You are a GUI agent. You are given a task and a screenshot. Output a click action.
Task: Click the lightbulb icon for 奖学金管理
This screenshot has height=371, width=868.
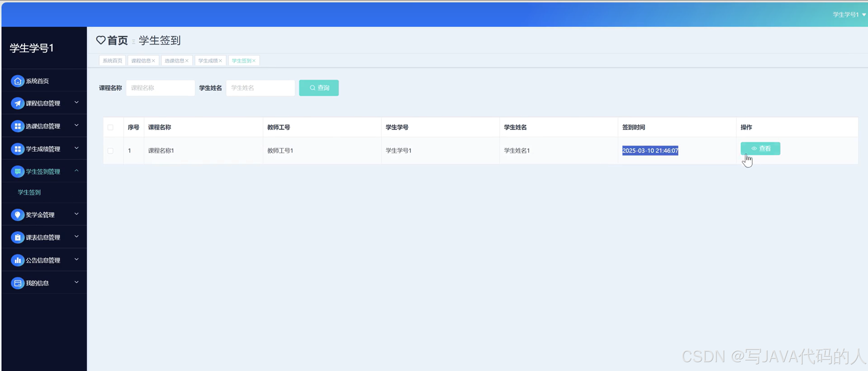(x=18, y=214)
